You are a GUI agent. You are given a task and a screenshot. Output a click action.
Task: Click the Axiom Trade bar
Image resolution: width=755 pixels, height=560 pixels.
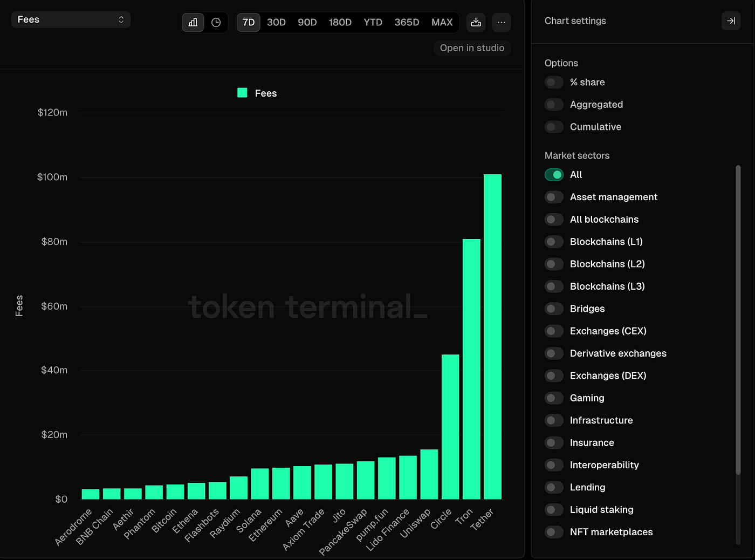point(323,482)
